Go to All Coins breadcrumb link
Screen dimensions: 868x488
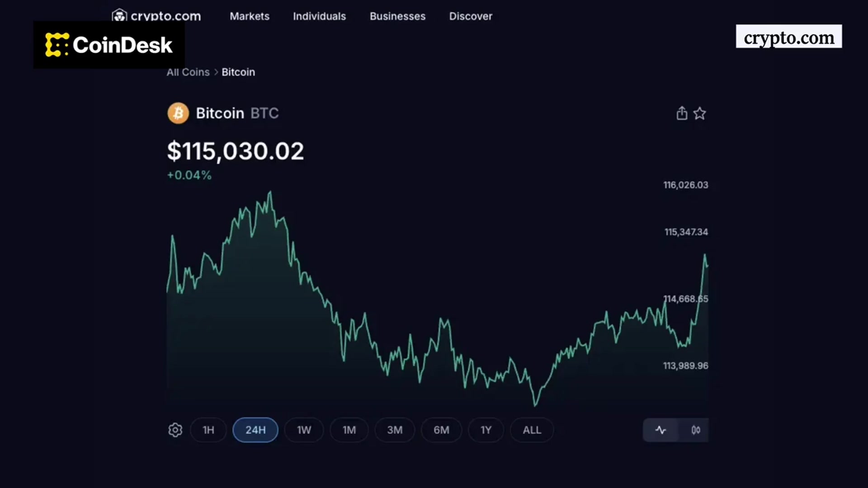coord(188,72)
